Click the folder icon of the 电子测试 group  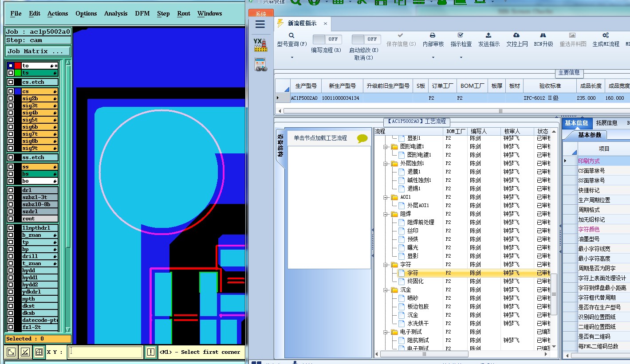(x=394, y=332)
